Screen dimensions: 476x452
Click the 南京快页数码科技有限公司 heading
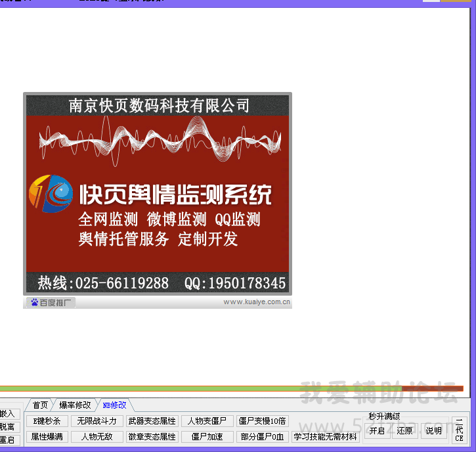[x=160, y=106]
